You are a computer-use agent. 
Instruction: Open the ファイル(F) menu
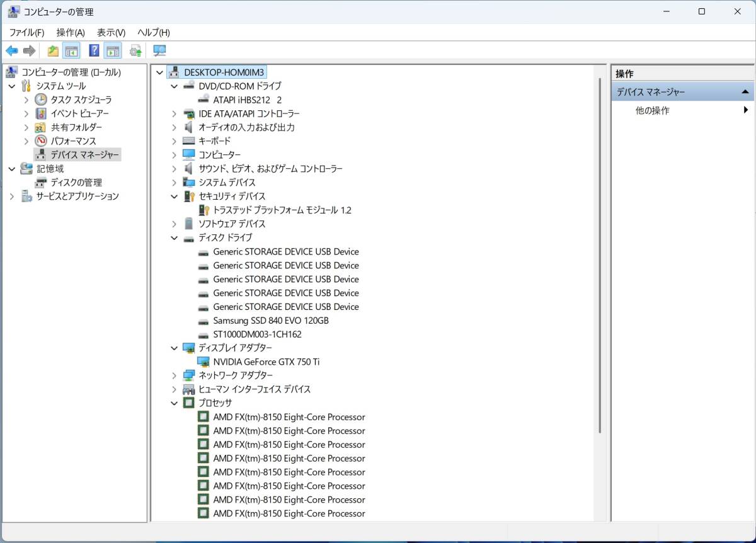[26, 32]
